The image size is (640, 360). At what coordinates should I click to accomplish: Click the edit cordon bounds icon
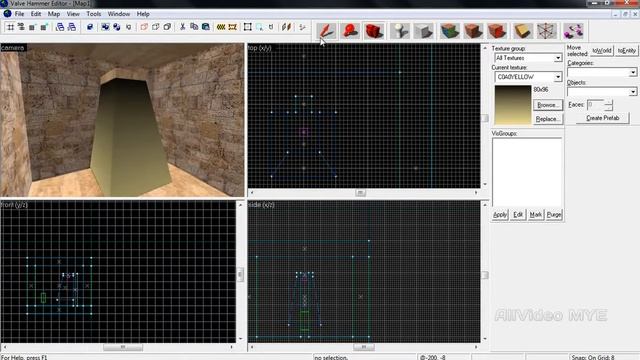point(233,27)
